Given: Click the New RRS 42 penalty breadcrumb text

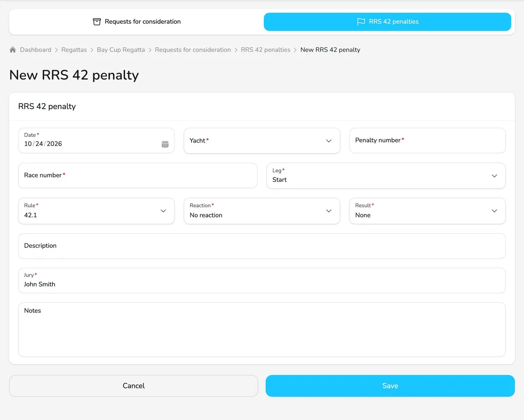Looking at the screenshot, I should [x=330, y=50].
